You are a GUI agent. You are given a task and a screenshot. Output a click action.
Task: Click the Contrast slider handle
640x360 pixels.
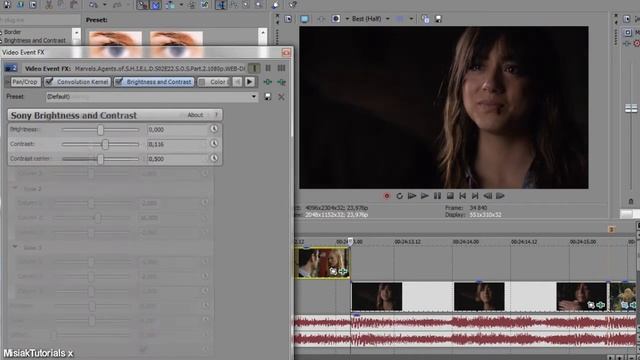coord(105,144)
